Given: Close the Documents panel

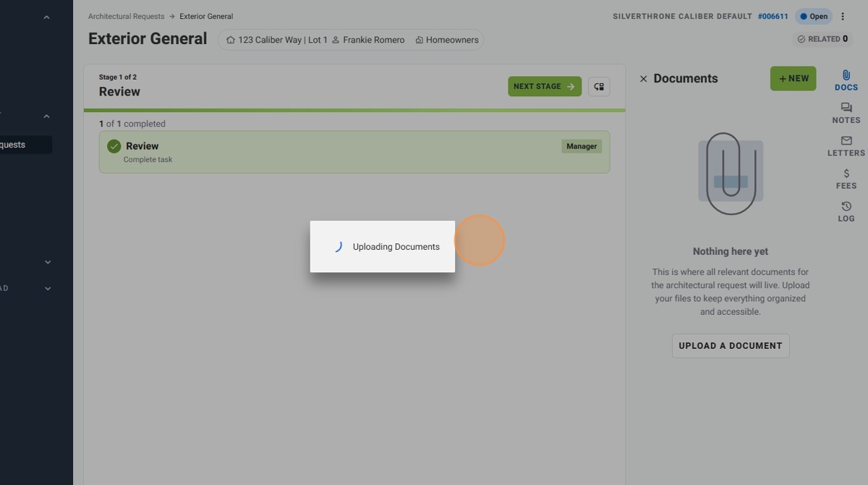Looking at the screenshot, I should pos(643,79).
